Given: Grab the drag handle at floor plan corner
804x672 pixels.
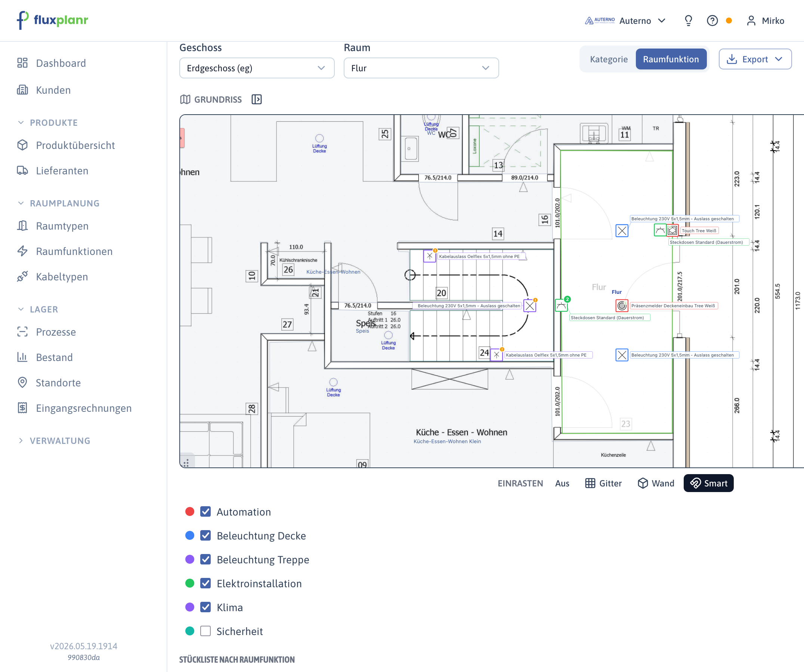Looking at the screenshot, I should pyautogui.click(x=186, y=463).
